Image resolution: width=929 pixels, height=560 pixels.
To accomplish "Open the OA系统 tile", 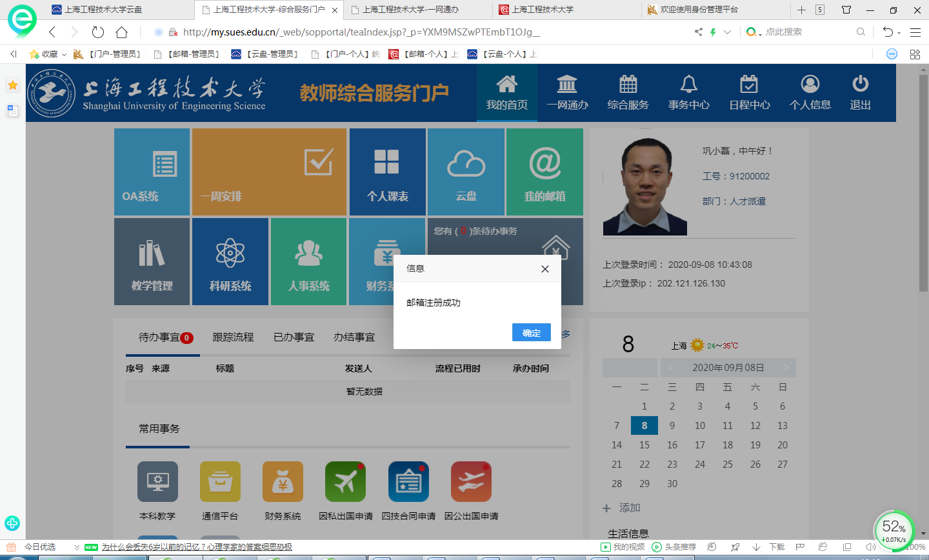I will [152, 172].
